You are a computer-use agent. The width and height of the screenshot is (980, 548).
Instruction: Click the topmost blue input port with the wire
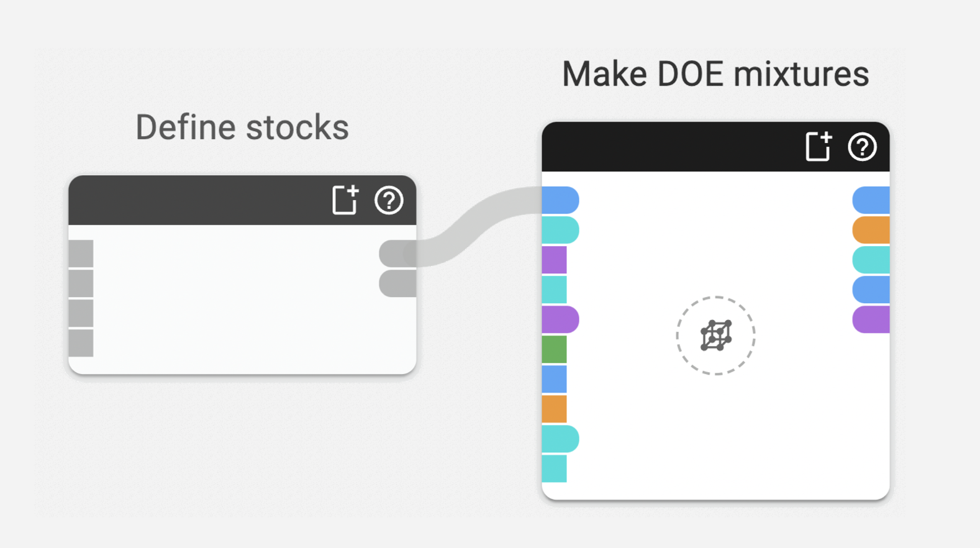[560, 200]
